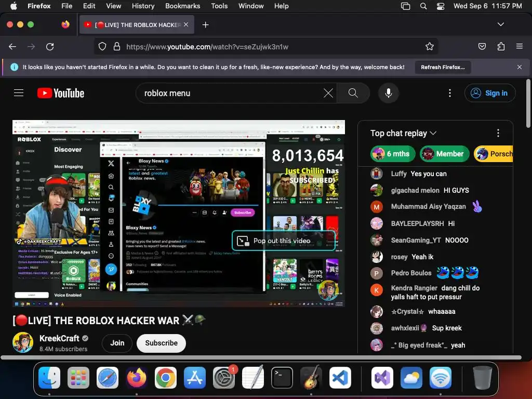Click the Refresh Firefox button
This screenshot has width=532, height=399.
[443, 67]
